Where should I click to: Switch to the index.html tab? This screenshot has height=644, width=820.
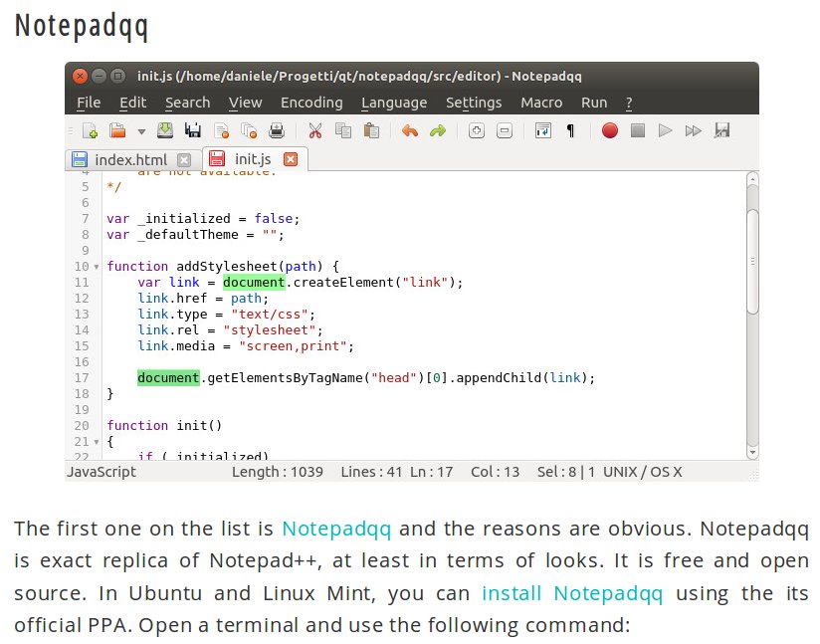[132, 159]
